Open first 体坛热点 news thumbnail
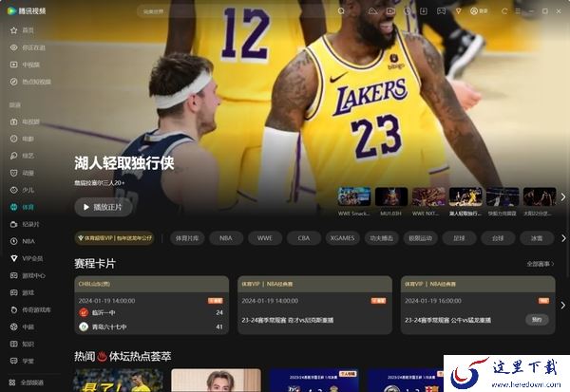This screenshot has height=392, width=570. [x=118, y=381]
